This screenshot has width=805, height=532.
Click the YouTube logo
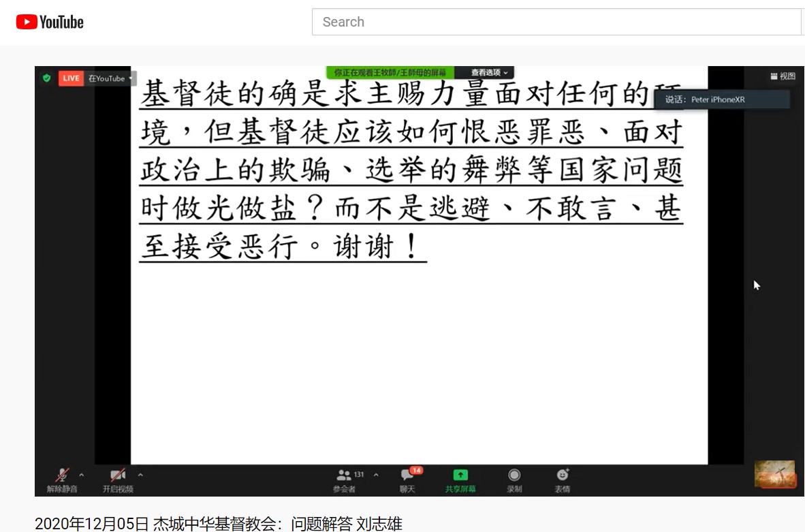click(50, 22)
